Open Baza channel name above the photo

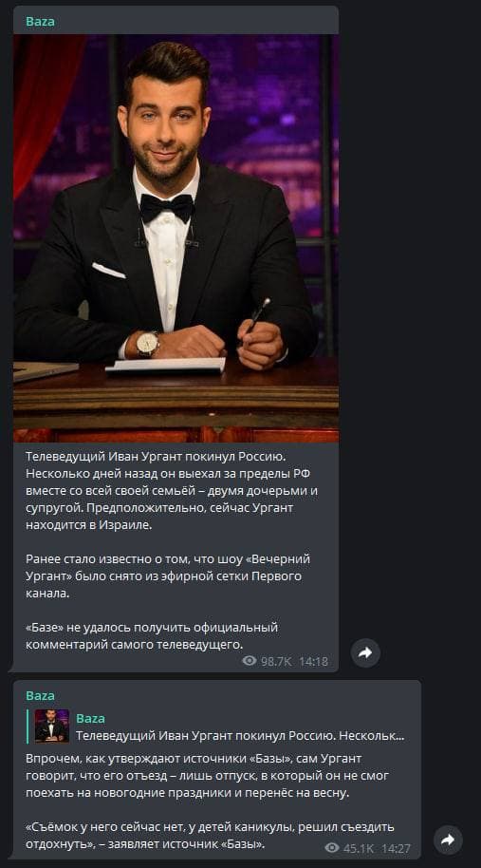41,22
